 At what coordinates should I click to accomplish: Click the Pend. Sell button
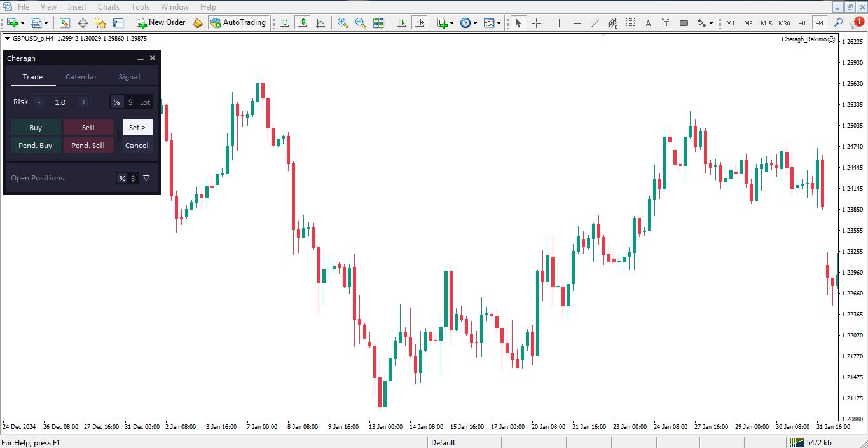click(88, 146)
